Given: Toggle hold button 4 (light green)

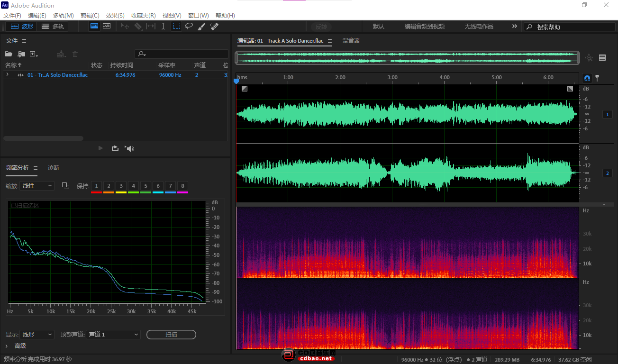Looking at the screenshot, I should pos(133,186).
